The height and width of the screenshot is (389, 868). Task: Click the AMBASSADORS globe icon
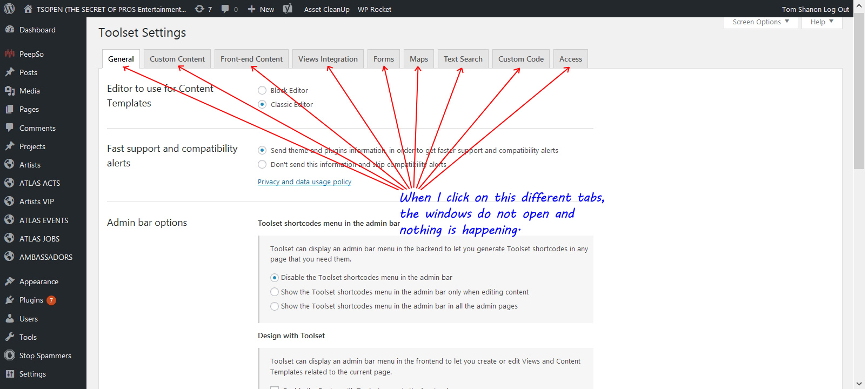pyautogui.click(x=9, y=257)
